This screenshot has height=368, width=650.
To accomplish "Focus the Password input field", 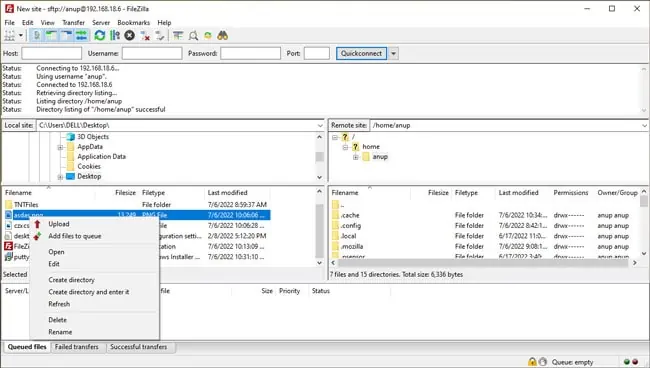I will click(250, 53).
